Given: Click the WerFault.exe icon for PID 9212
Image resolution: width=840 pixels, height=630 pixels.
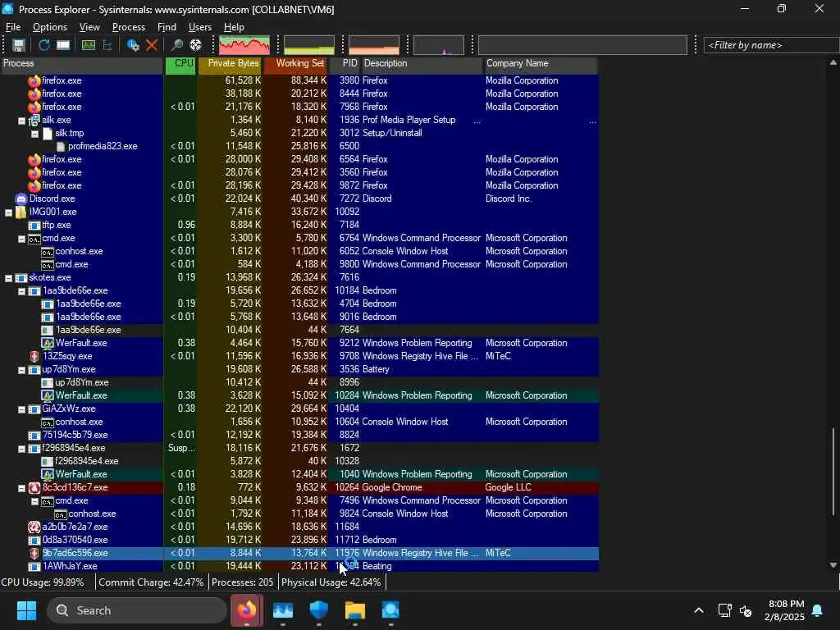Looking at the screenshot, I should click(x=47, y=344).
